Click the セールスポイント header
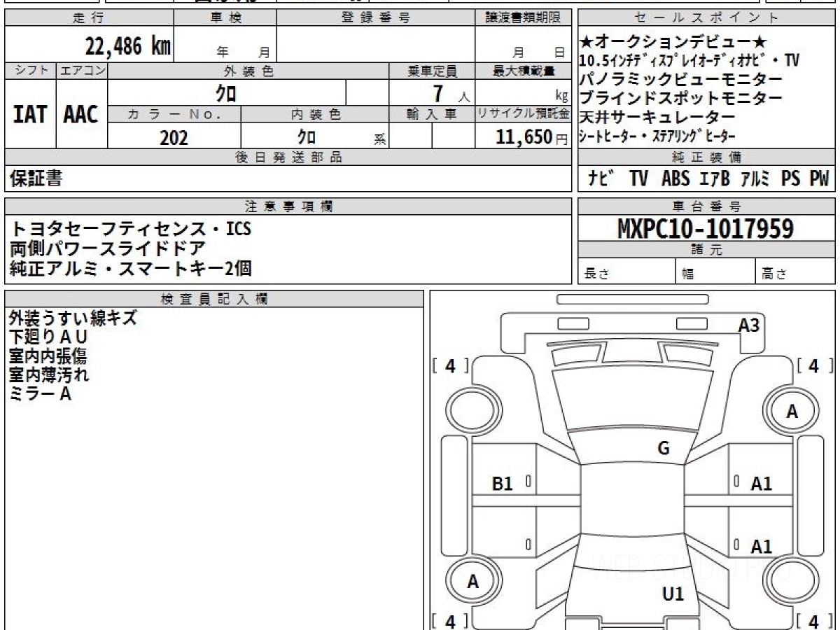This screenshot has height=630, width=840. [x=707, y=18]
